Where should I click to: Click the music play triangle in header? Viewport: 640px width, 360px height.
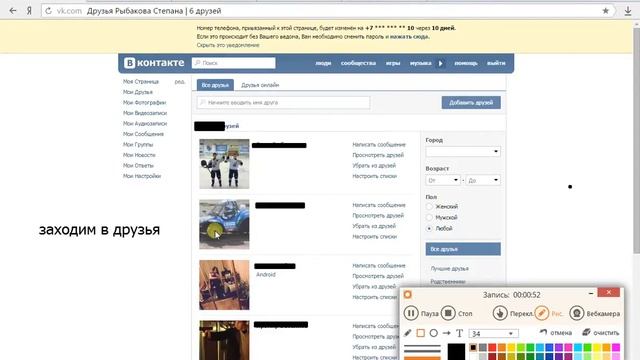pos(440,63)
